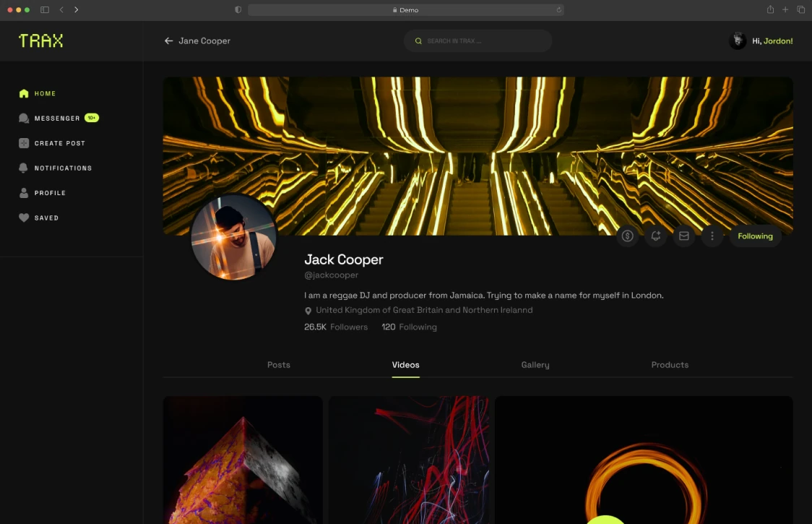Click the @jackcooper handle
The image size is (812, 524).
tap(331, 275)
